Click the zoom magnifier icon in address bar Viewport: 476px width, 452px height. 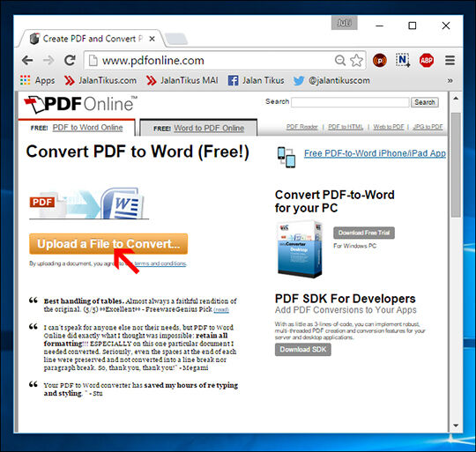click(x=340, y=61)
